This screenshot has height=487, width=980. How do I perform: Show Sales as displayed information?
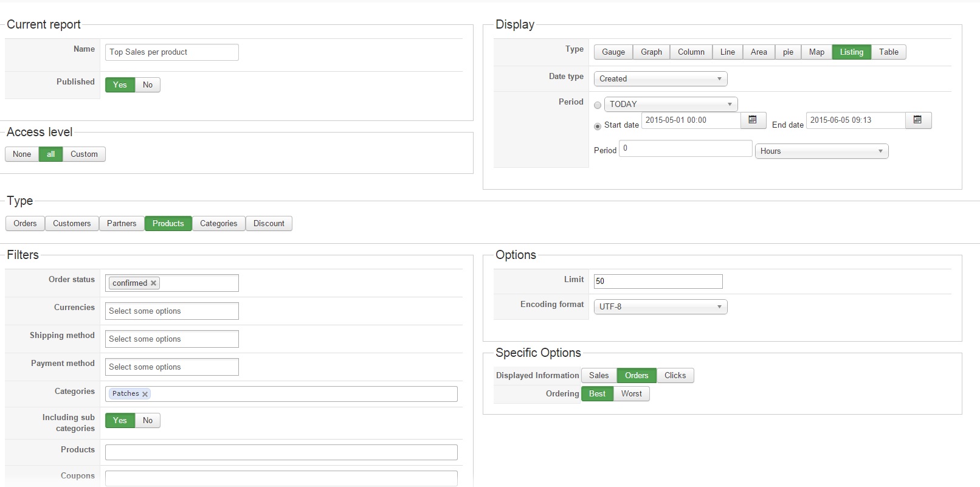click(x=599, y=376)
